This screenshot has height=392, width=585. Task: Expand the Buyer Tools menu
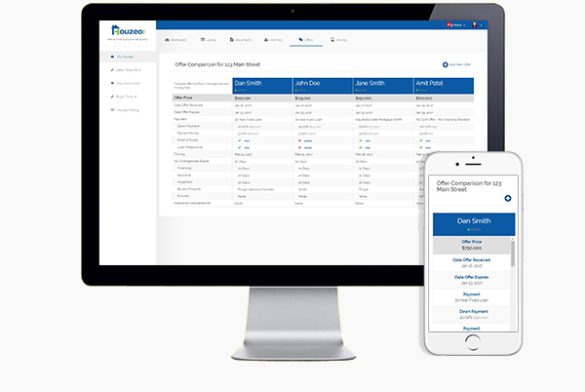pos(126,98)
